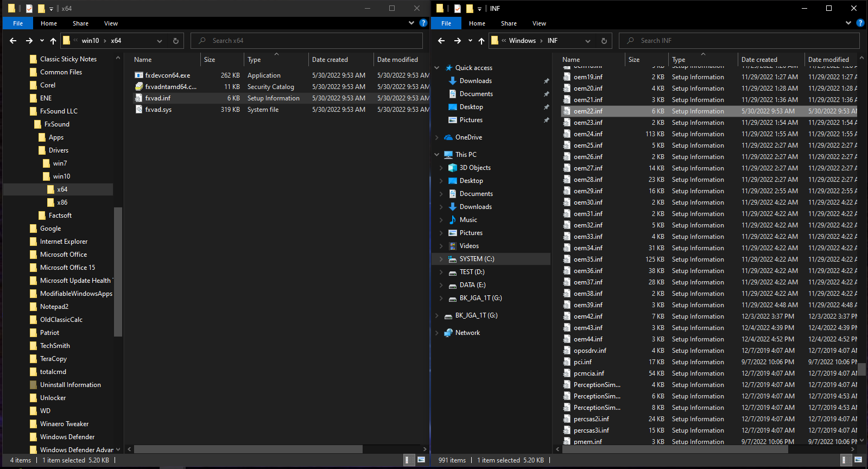
Task: Go up one level in x64 window
Action: click(53, 41)
